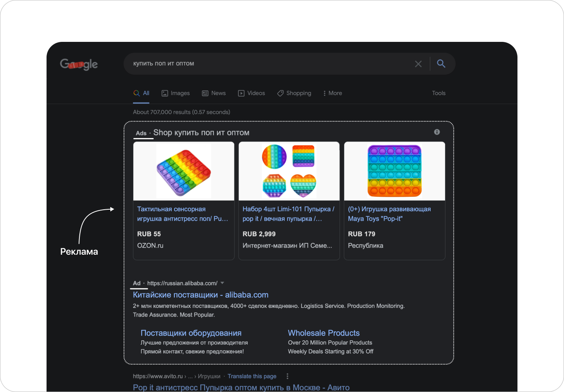This screenshot has width=564, height=392.
Task: Click the ads info icon
Action: [x=437, y=132]
